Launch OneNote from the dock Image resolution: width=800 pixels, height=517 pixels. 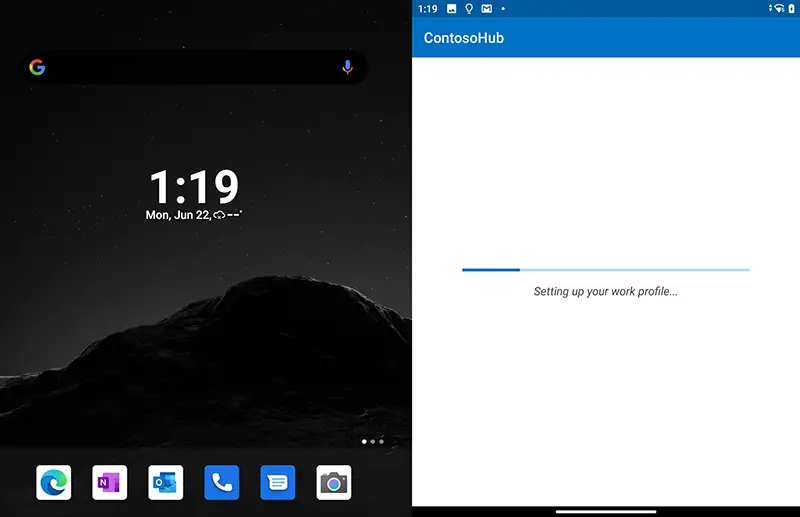[110, 482]
